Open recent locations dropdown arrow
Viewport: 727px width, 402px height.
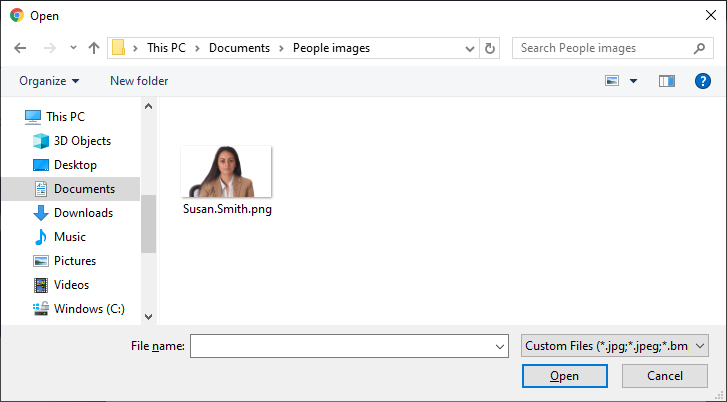[x=73, y=48]
